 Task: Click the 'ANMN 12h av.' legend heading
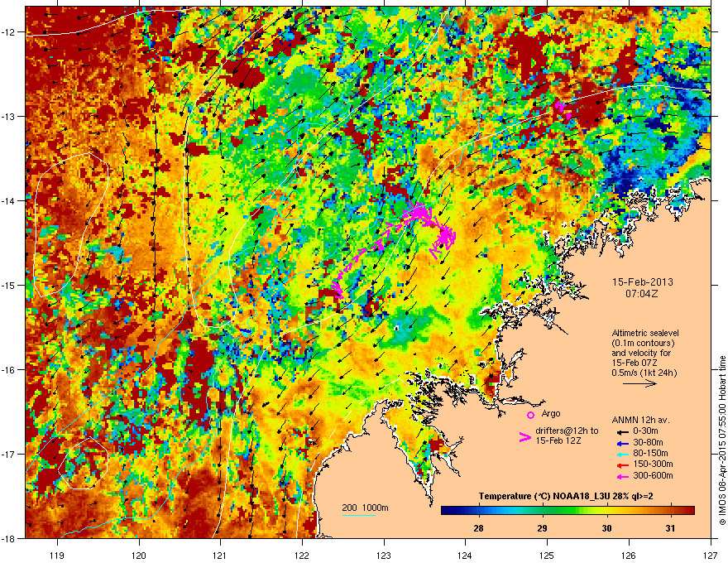[x=640, y=420]
